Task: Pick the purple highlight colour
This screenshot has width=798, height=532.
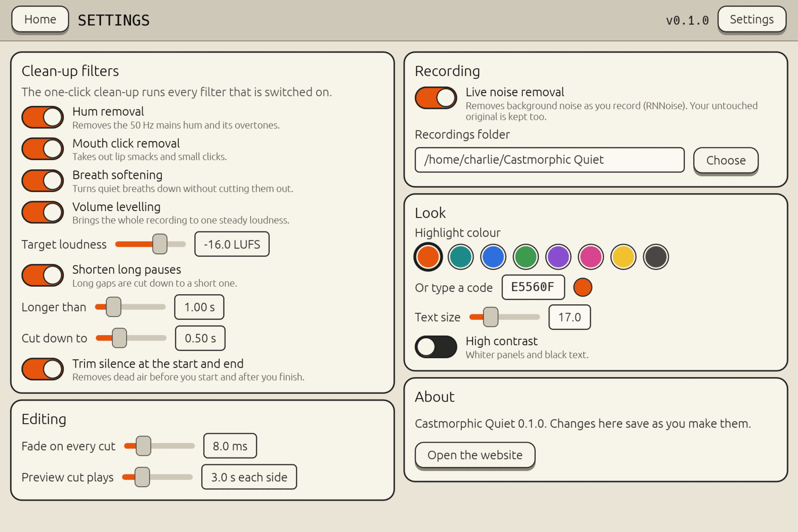Action: click(x=558, y=257)
